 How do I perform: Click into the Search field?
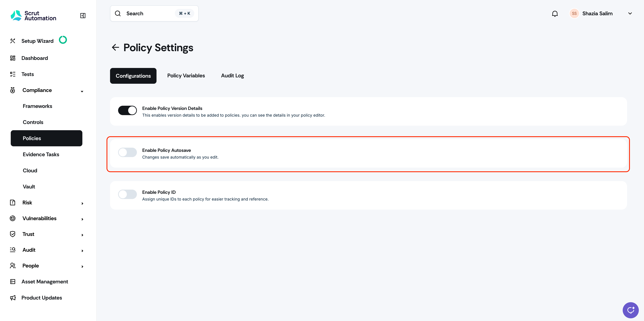[x=150, y=13]
